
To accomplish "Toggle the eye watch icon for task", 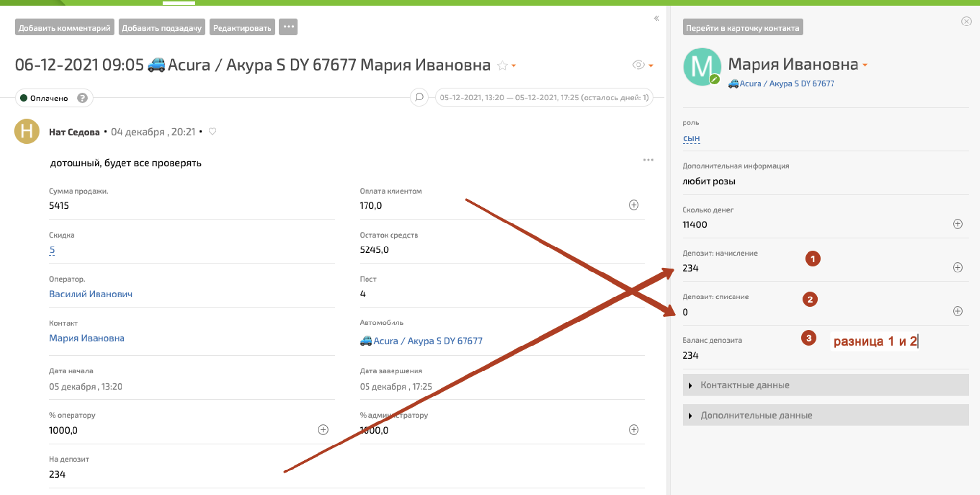I will 638,65.
